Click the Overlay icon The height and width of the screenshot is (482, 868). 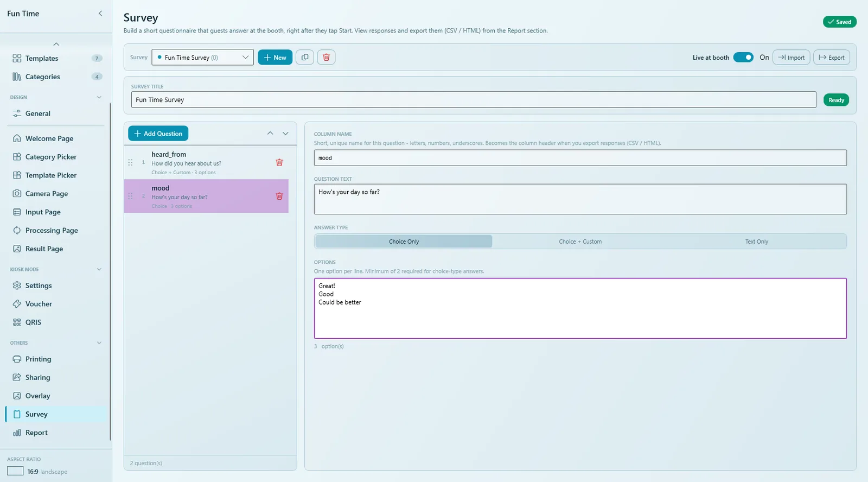click(x=17, y=396)
